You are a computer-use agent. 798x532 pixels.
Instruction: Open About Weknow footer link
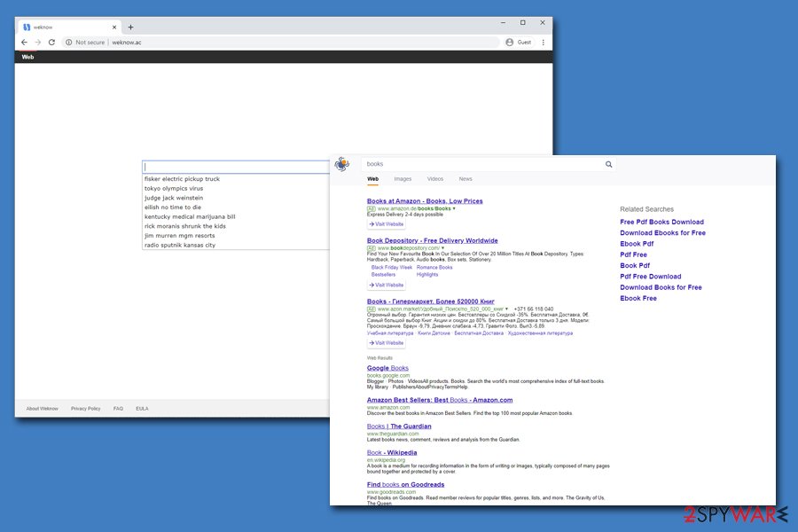(43, 408)
